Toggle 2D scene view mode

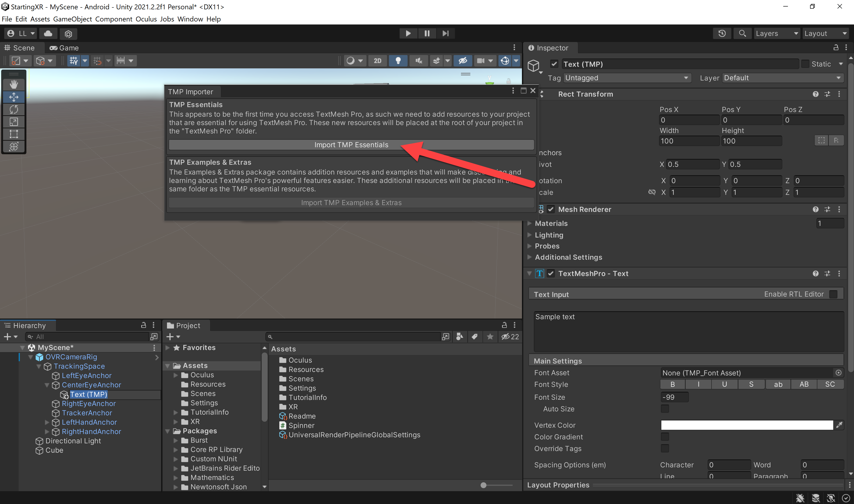point(377,61)
